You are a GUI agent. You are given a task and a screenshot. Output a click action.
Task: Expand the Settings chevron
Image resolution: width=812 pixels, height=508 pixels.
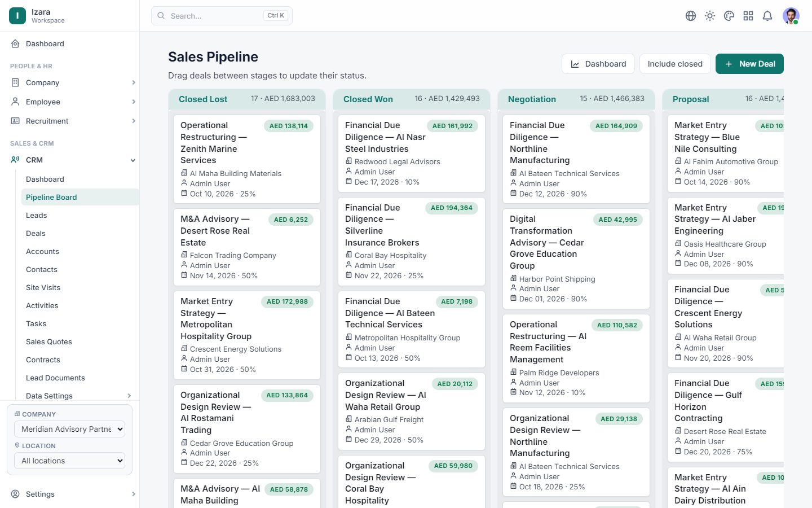pos(134,494)
